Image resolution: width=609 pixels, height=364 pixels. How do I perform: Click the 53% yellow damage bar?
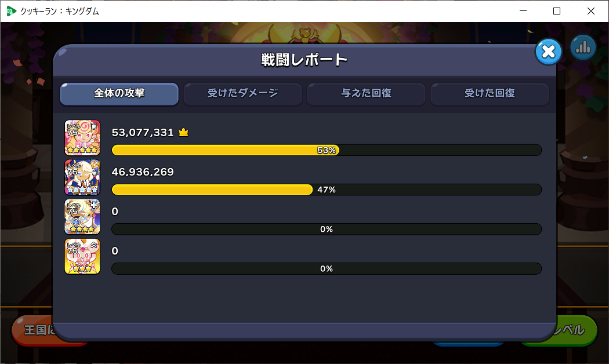pyautogui.click(x=226, y=150)
